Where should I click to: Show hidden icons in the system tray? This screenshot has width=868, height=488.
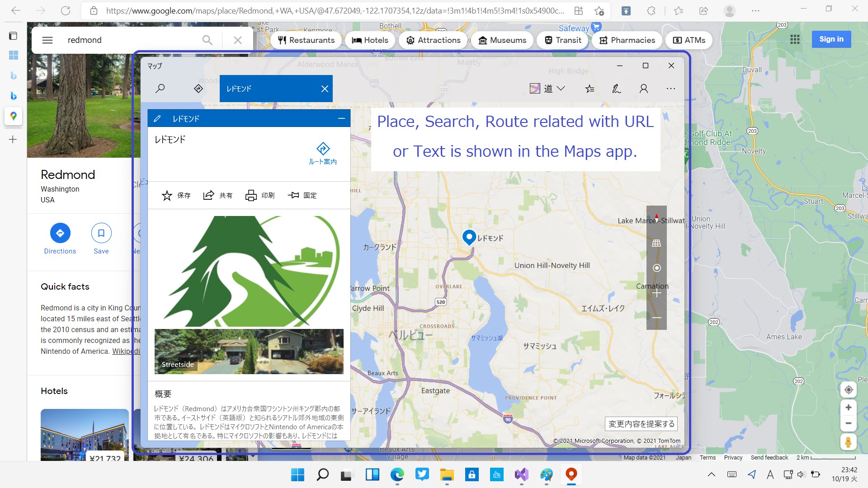711,474
